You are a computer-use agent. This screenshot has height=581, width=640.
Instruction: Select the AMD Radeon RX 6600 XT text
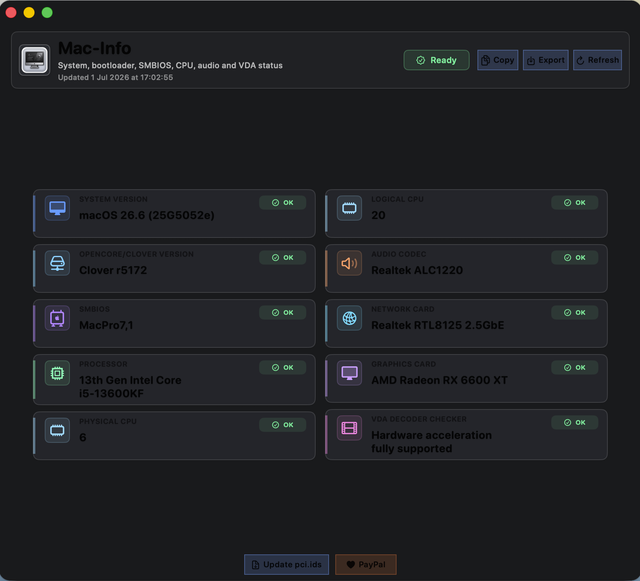tap(440, 380)
